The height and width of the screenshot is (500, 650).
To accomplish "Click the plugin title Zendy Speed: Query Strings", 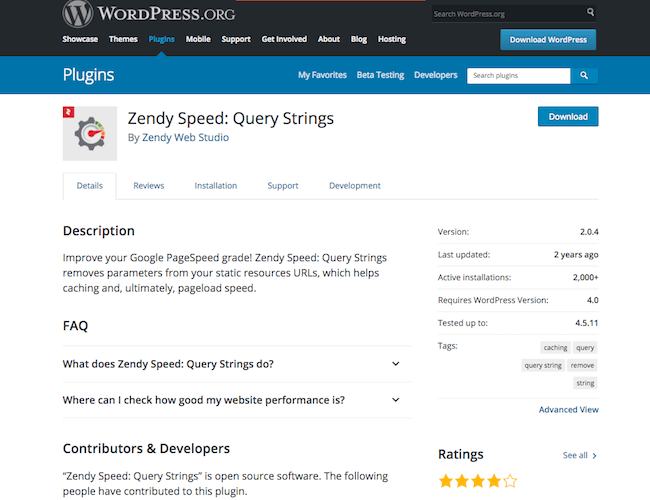I will [x=230, y=119].
